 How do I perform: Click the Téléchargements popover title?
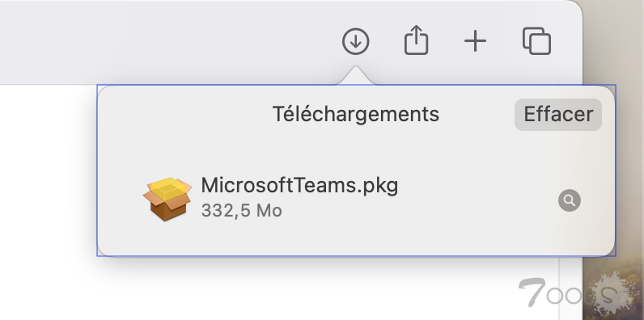tap(356, 114)
